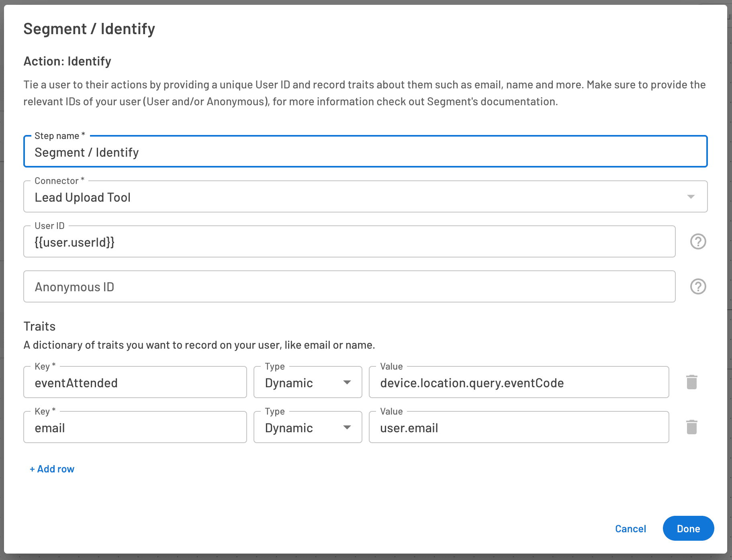Click the email key field
The image size is (732, 560).
pos(135,428)
